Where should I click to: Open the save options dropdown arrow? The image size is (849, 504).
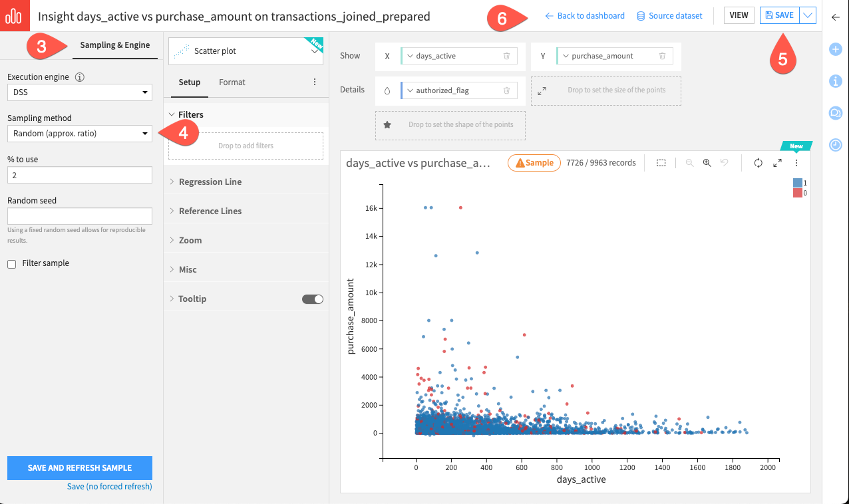807,15
